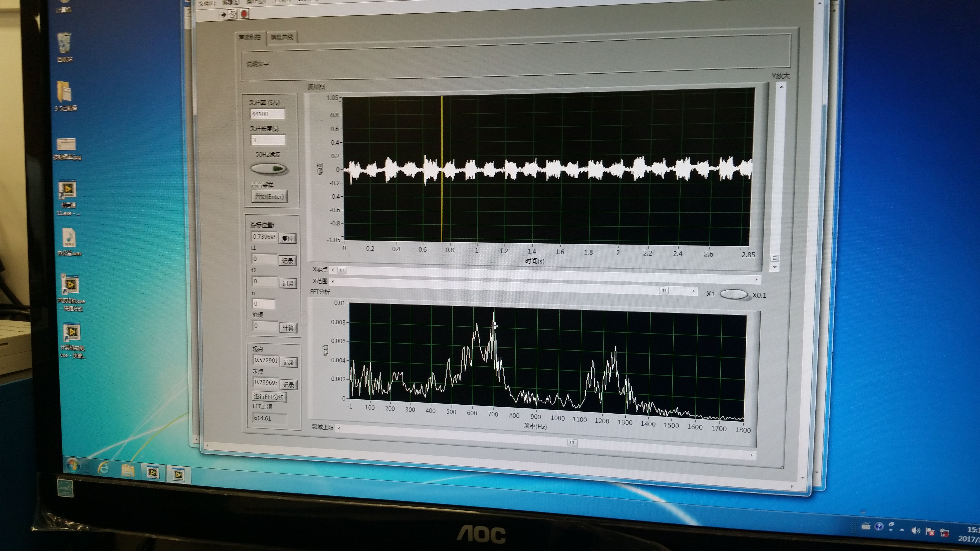Click the Y放大 scrollbar up arrow
Screen dimensions: 980x551
point(781,87)
